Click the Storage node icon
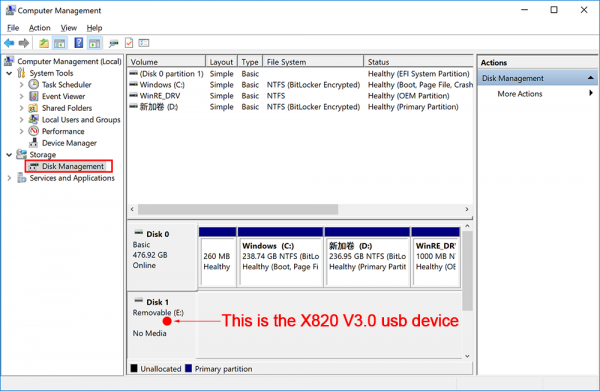The image size is (600, 391). [21, 155]
